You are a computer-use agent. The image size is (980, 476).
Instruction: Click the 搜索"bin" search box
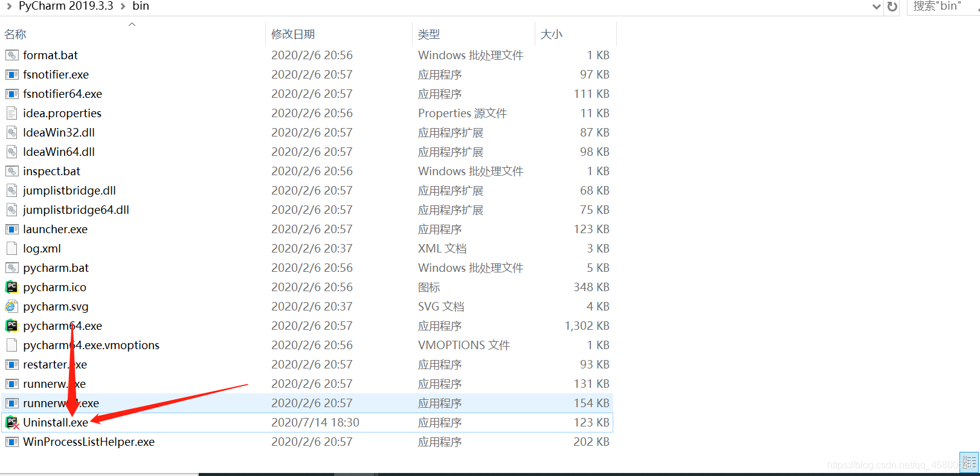coord(943,7)
